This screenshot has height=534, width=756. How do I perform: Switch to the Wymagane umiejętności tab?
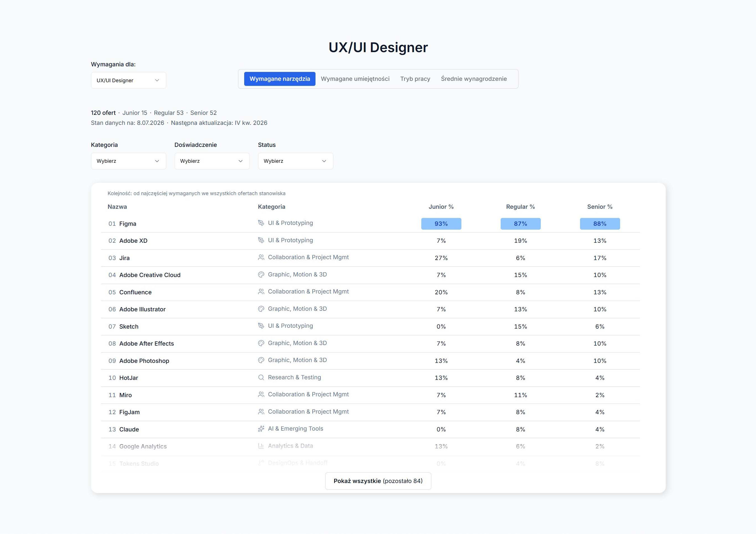(355, 79)
